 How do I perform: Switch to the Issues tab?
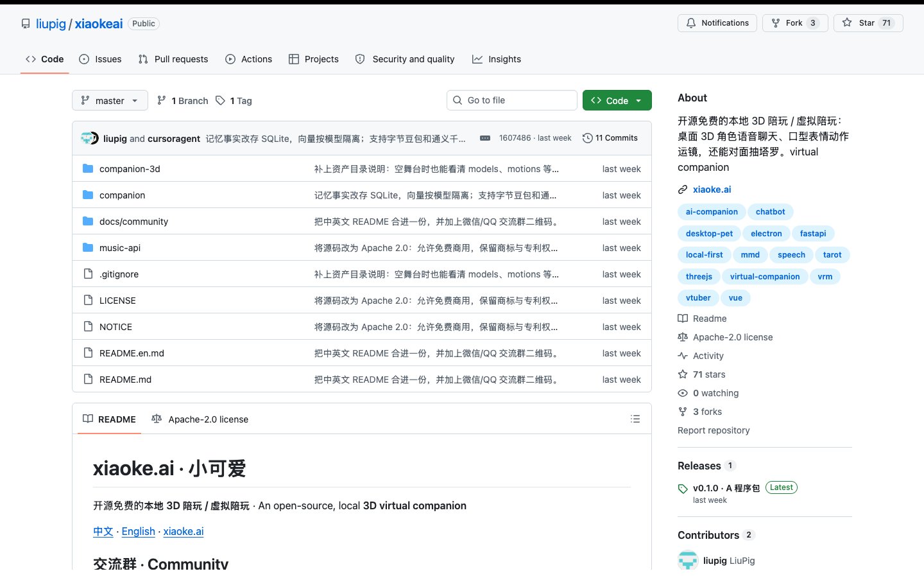pos(100,59)
